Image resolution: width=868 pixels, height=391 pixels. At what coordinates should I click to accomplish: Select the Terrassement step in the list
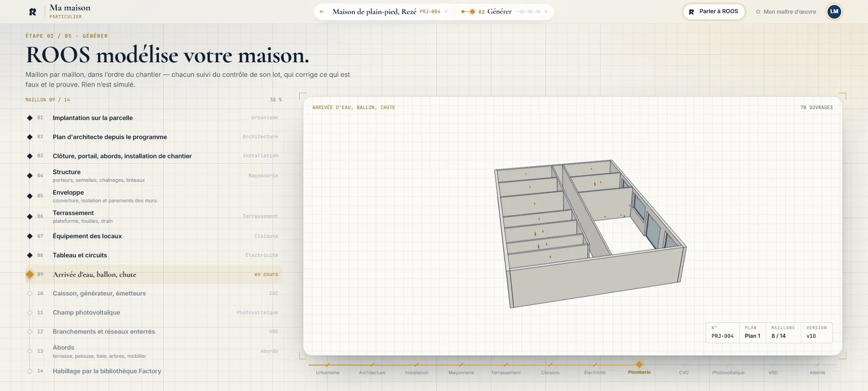coord(153,216)
